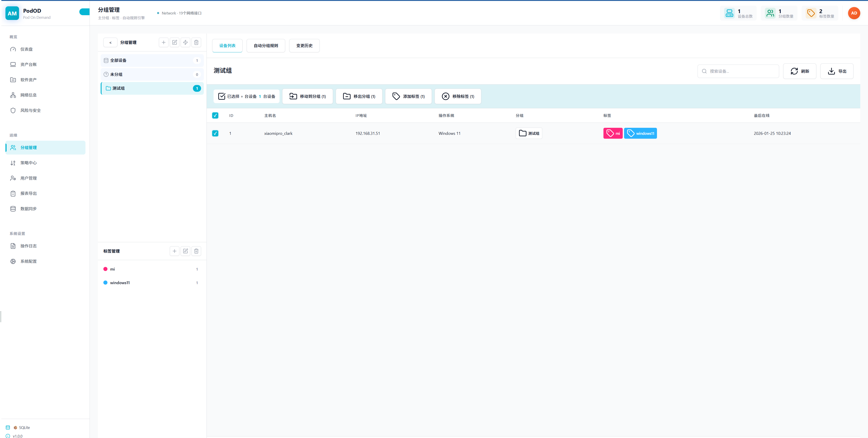Collapse the panel with the back chevron
Screen dimensions: 868x438
pos(110,42)
